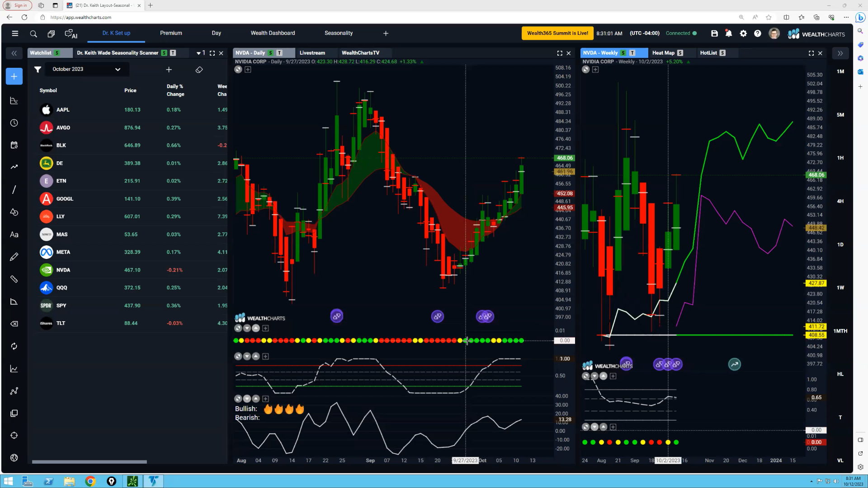The height and width of the screenshot is (488, 868).
Task: Switch to Dr. Keith Wade Seasonality Scanner tab
Action: point(118,53)
